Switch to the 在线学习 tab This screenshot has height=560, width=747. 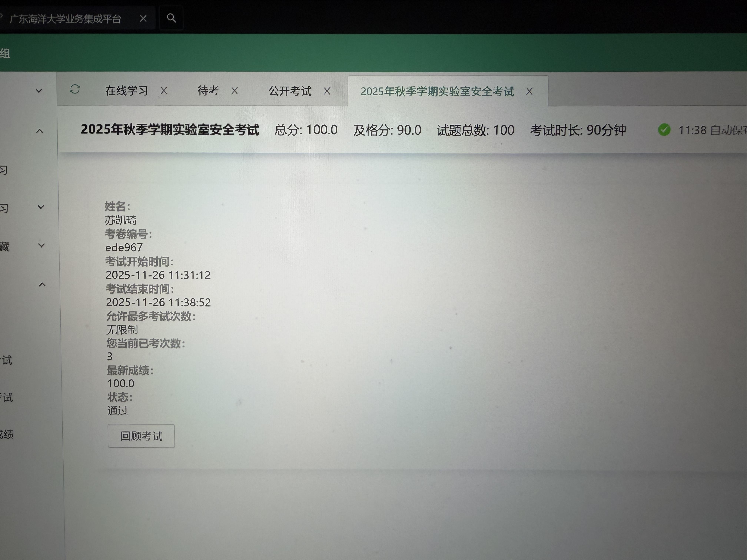(x=127, y=91)
